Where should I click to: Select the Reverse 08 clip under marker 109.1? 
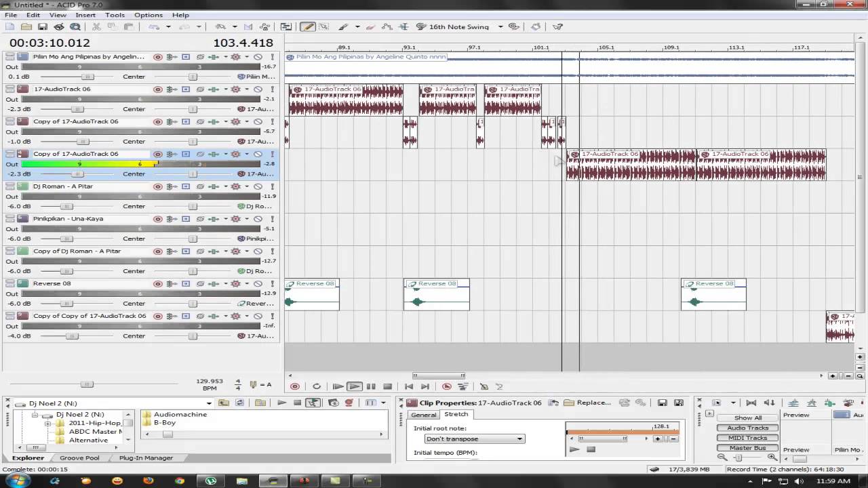point(713,295)
